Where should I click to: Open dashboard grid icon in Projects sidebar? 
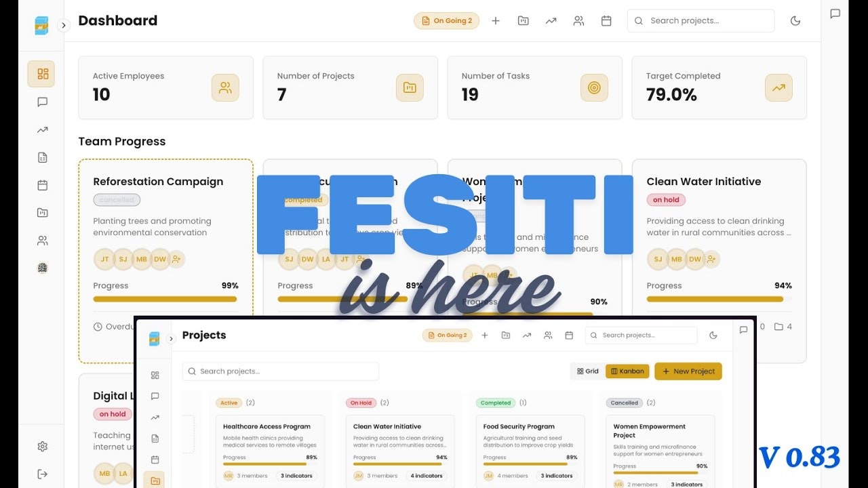pyautogui.click(x=155, y=375)
